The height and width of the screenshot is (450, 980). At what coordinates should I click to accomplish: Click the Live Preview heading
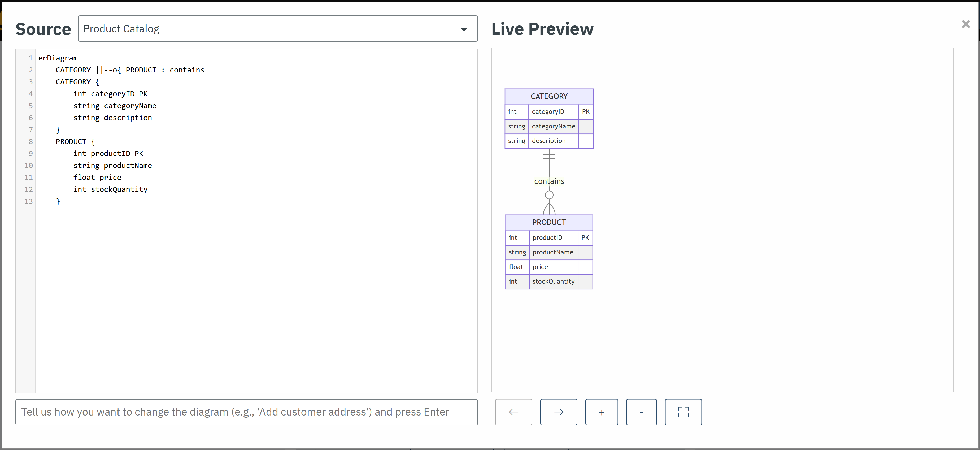click(x=542, y=29)
